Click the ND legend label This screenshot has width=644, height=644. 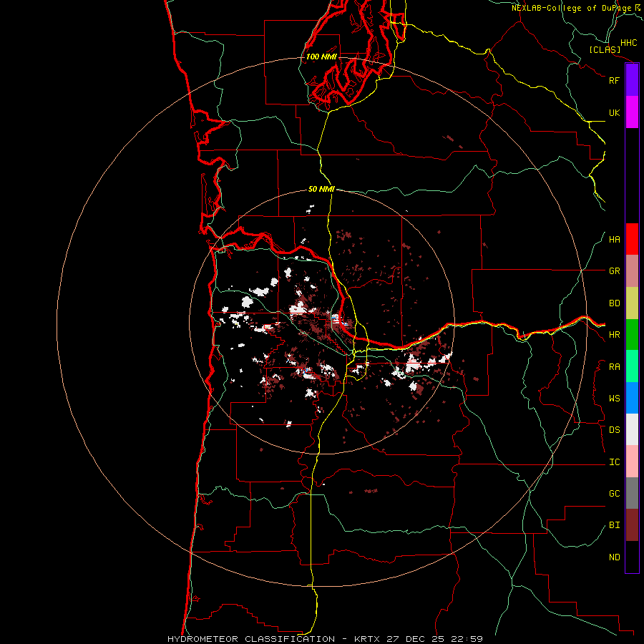[x=614, y=557]
